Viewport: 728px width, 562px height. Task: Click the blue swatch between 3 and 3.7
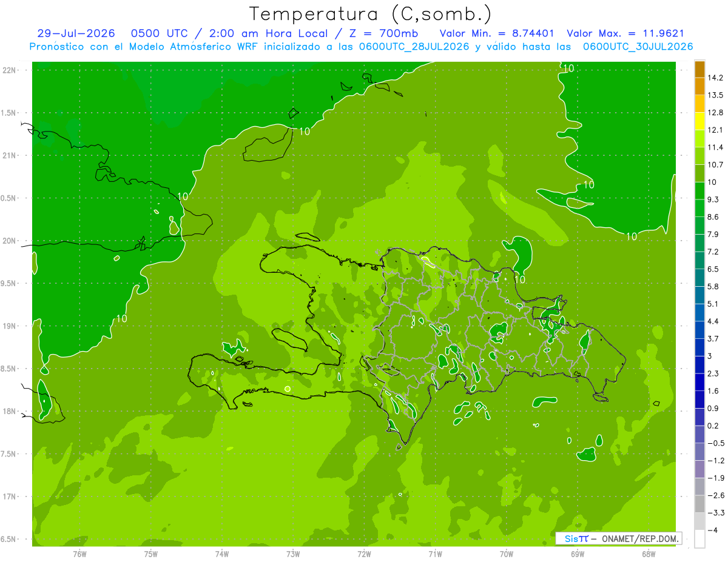699,347
